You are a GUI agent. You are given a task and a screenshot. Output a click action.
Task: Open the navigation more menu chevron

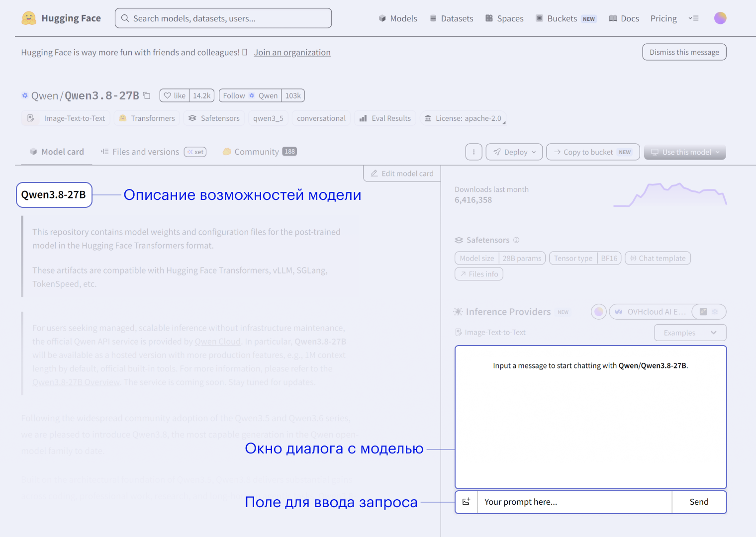click(693, 18)
